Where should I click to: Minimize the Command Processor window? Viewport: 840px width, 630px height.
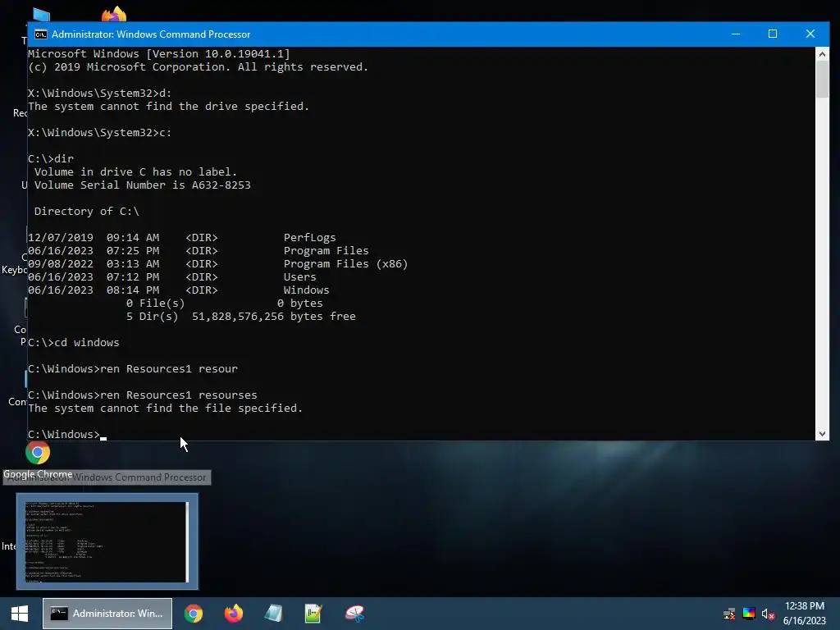coord(736,34)
